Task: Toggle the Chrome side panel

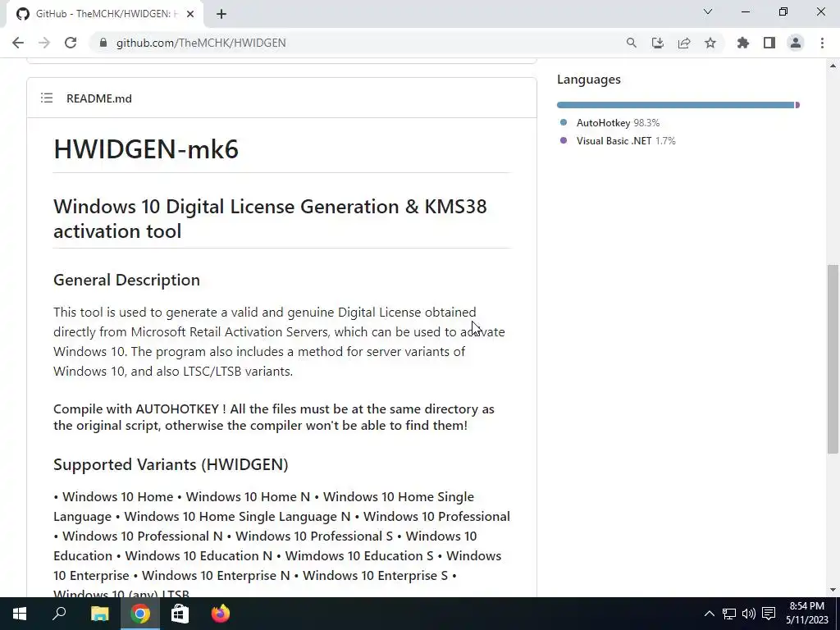Action: (769, 43)
